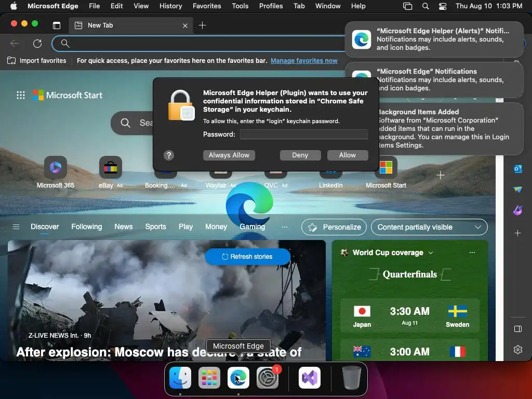Open the Microsoft Start quick link tile
This screenshot has height=399, width=532.
click(386, 172)
